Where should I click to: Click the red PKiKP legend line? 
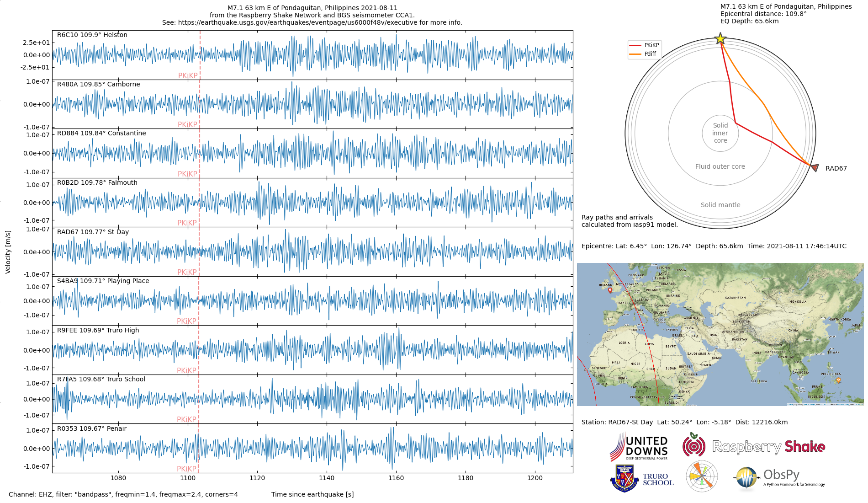pyautogui.click(x=635, y=45)
